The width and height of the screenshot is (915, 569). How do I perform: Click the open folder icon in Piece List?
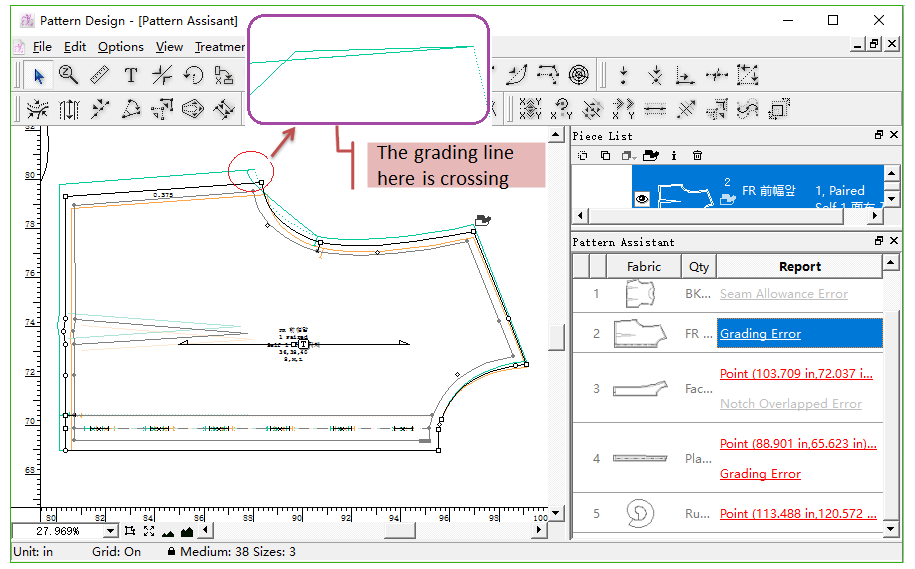click(x=651, y=155)
